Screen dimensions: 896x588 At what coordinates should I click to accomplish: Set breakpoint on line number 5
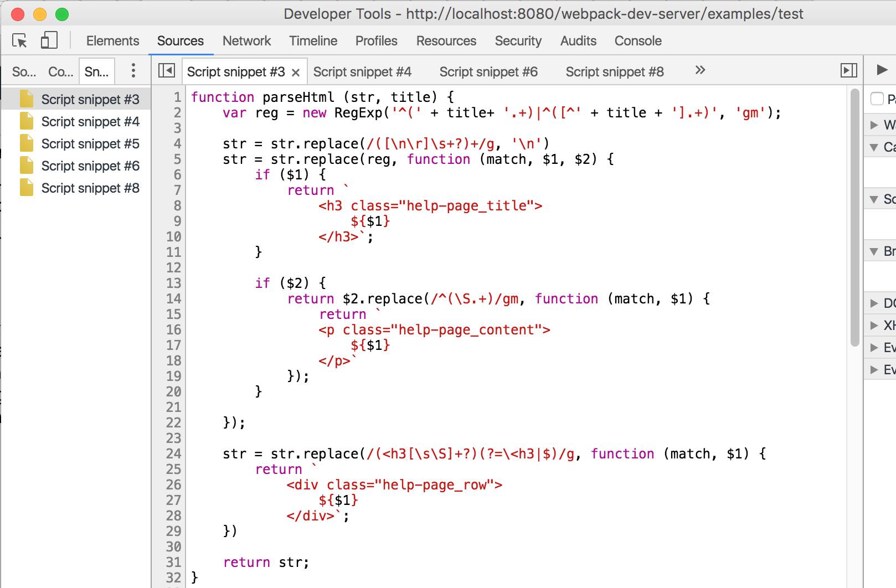tap(177, 159)
